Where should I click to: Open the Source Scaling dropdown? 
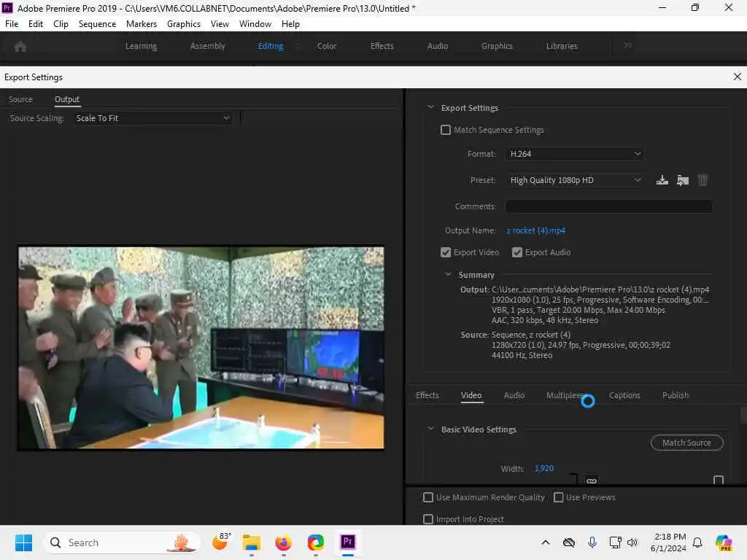[152, 118]
